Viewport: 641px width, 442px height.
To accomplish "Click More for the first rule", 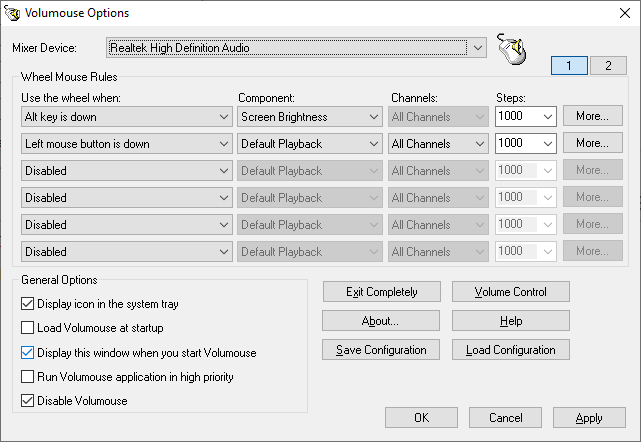I will pos(591,116).
